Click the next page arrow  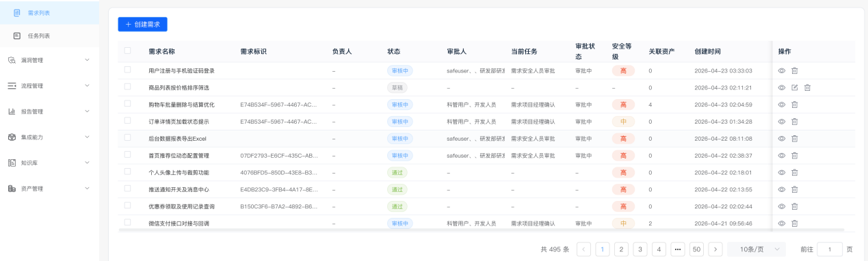pyautogui.click(x=715, y=249)
